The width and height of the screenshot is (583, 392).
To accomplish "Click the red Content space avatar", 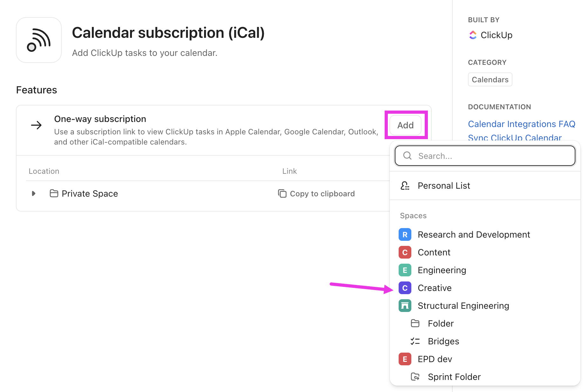I will click(405, 252).
